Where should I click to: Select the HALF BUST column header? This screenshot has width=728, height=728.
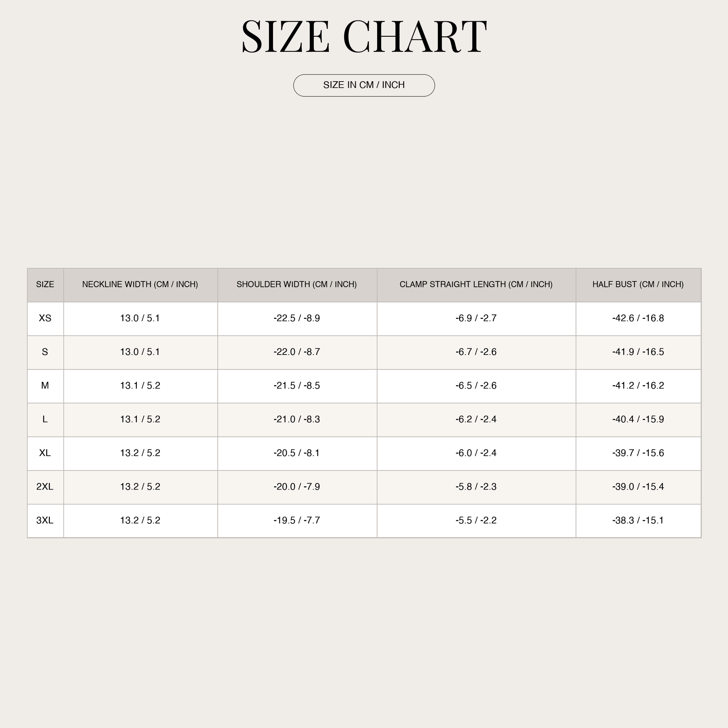(638, 285)
